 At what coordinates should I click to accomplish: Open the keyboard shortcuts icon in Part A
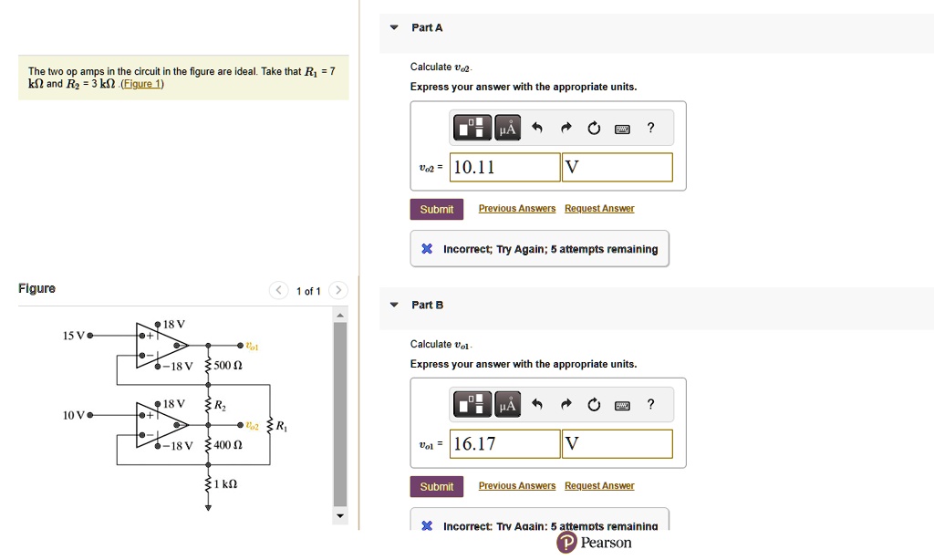622,128
